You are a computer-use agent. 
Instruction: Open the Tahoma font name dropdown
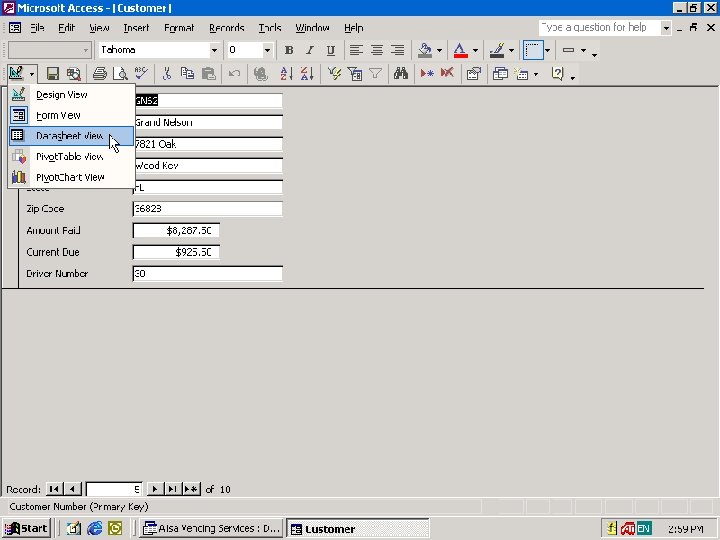tap(214, 50)
